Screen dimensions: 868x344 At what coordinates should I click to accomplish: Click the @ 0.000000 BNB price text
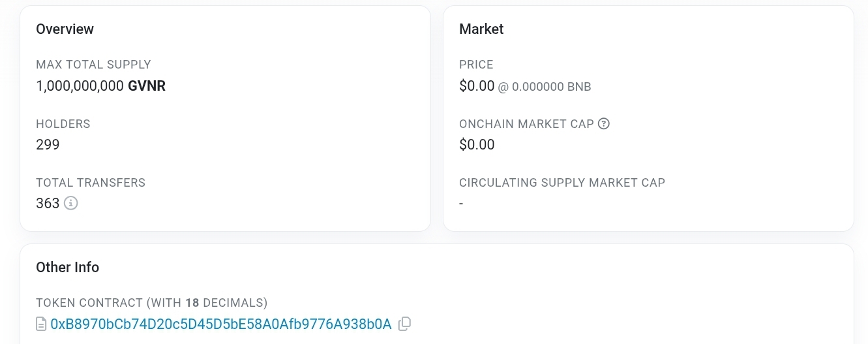click(545, 86)
